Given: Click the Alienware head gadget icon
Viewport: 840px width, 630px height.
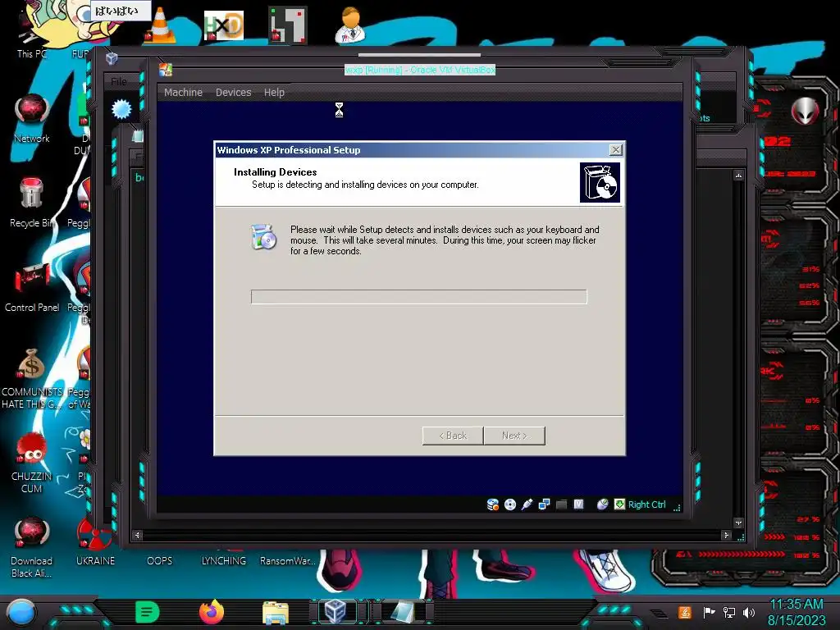Looking at the screenshot, I should pyautogui.click(x=806, y=112).
